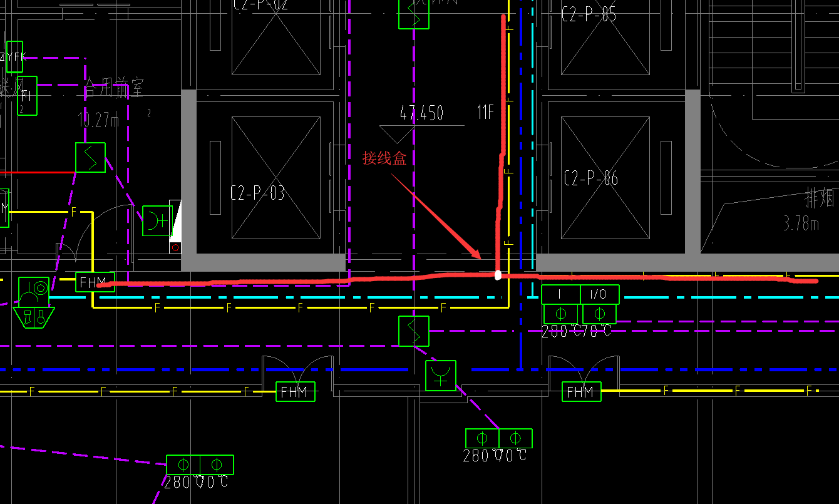Select the Y-shaped device symbol box
839x504 pixels.
pos(441,376)
